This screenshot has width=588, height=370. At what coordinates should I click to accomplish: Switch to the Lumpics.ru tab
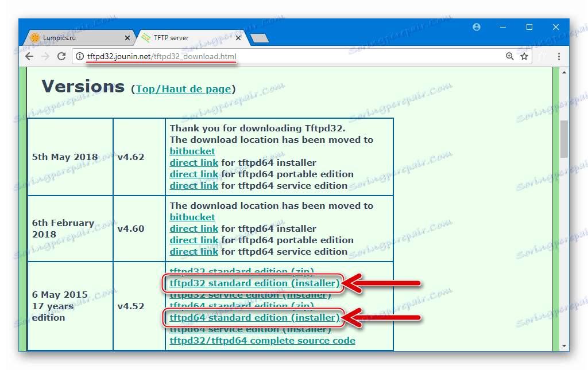[79, 38]
